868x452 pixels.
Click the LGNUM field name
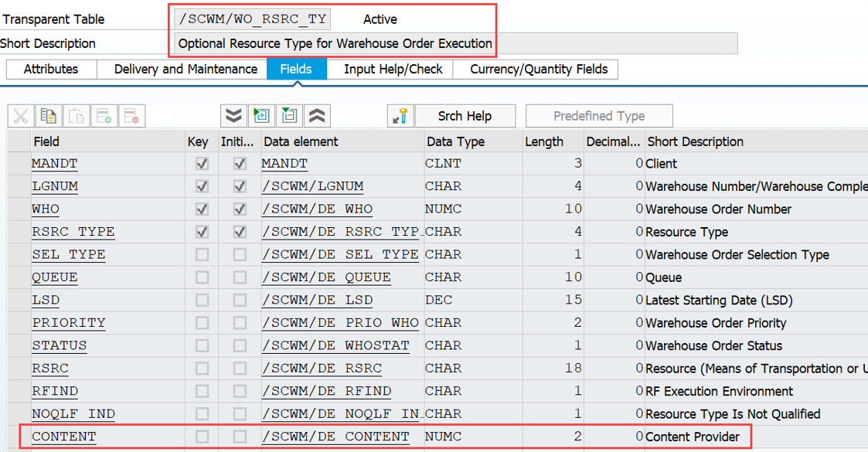tap(55, 186)
